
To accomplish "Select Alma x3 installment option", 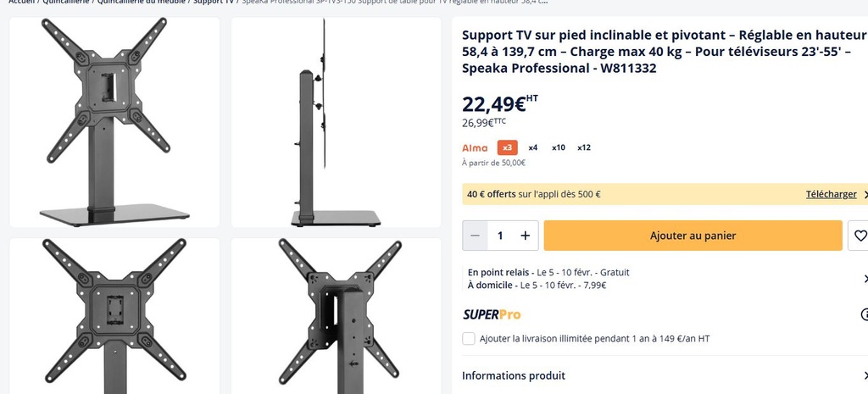I will pos(507,147).
